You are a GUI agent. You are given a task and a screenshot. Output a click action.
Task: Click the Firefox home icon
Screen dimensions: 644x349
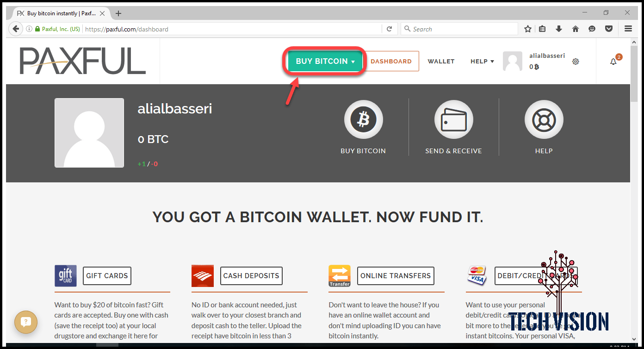pyautogui.click(x=576, y=29)
